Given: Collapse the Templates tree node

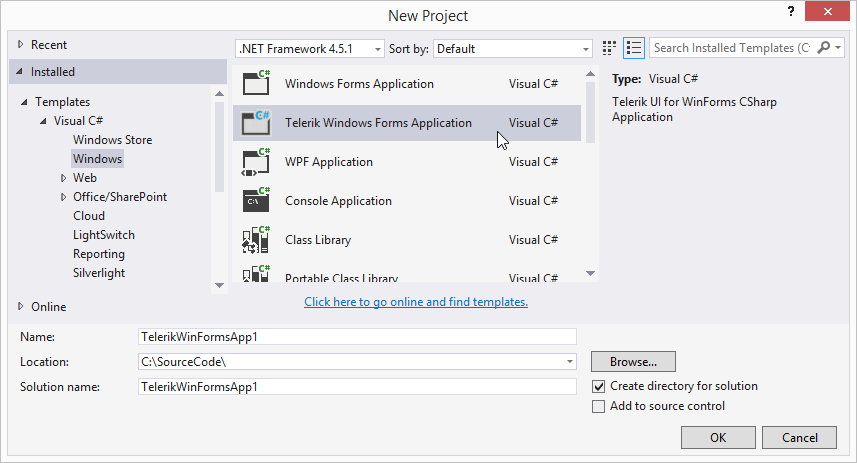Looking at the screenshot, I should (x=24, y=102).
